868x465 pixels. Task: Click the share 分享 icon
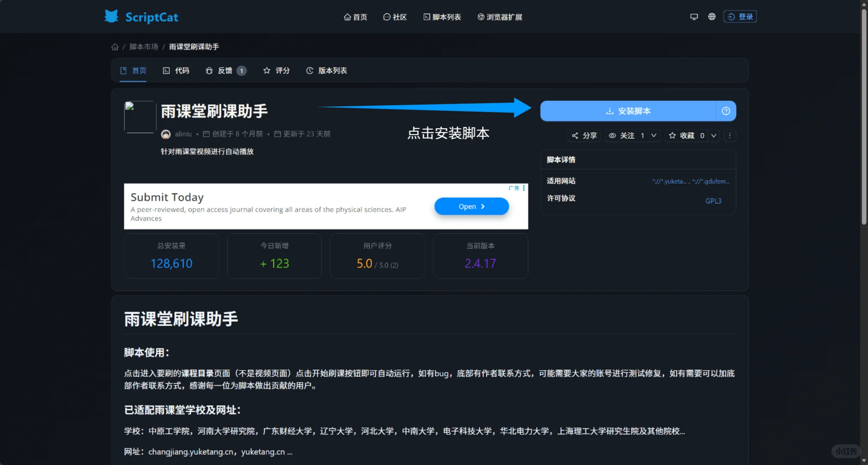point(575,136)
